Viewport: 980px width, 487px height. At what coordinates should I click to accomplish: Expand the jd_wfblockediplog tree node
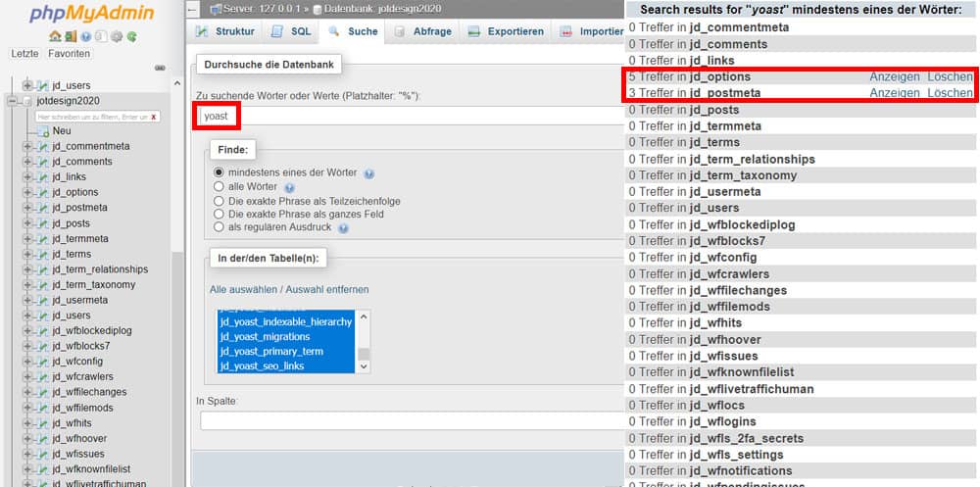[x=26, y=331]
